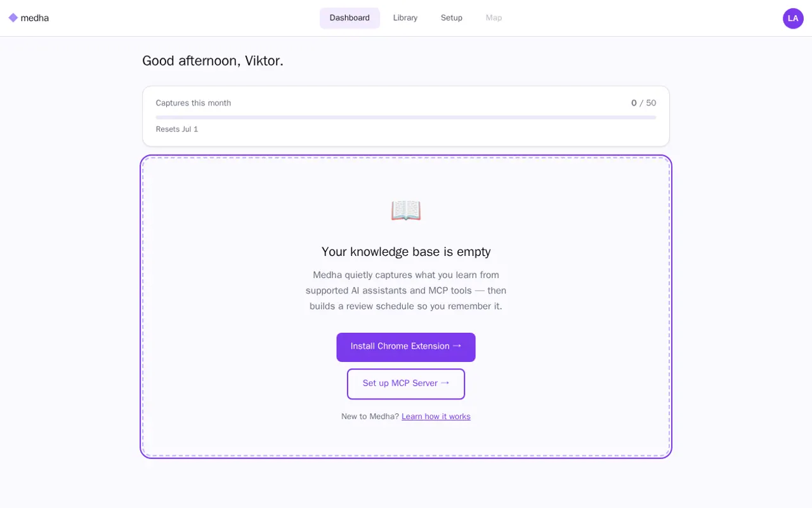The height and width of the screenshot is (508, 812).
Task: Select the Map tab
Action: (494, 18)
